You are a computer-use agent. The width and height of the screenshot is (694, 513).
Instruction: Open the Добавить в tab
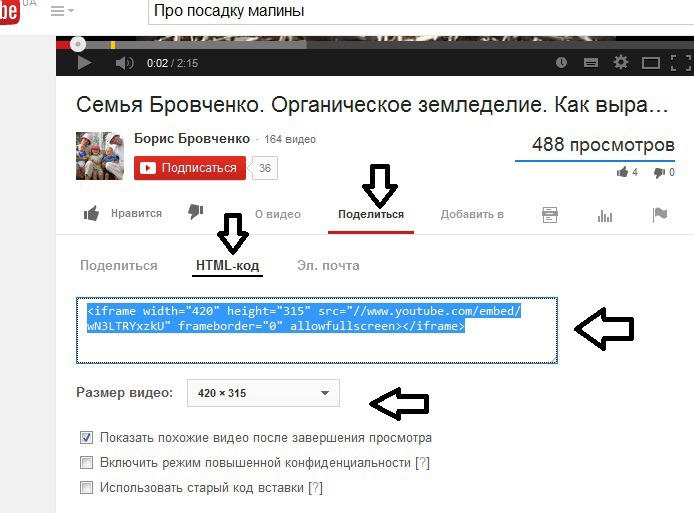(x=472, y=214)
